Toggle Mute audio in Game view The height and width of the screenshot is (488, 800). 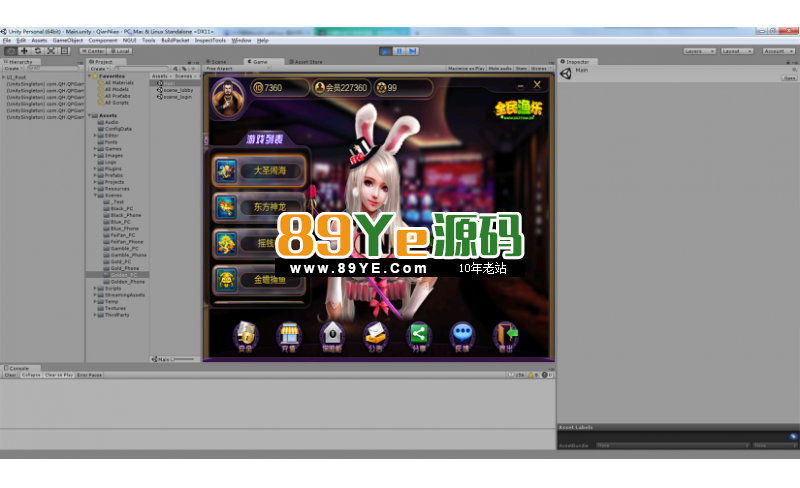[x=500, y=68]
